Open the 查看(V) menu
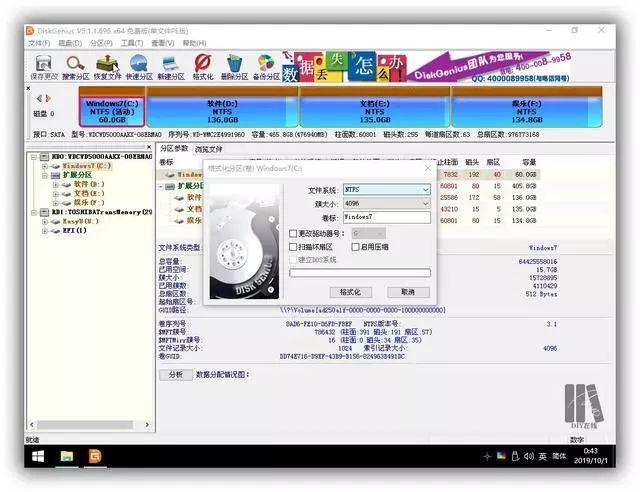The width and height of the screenshot is (640, 492). pos(162,43)
